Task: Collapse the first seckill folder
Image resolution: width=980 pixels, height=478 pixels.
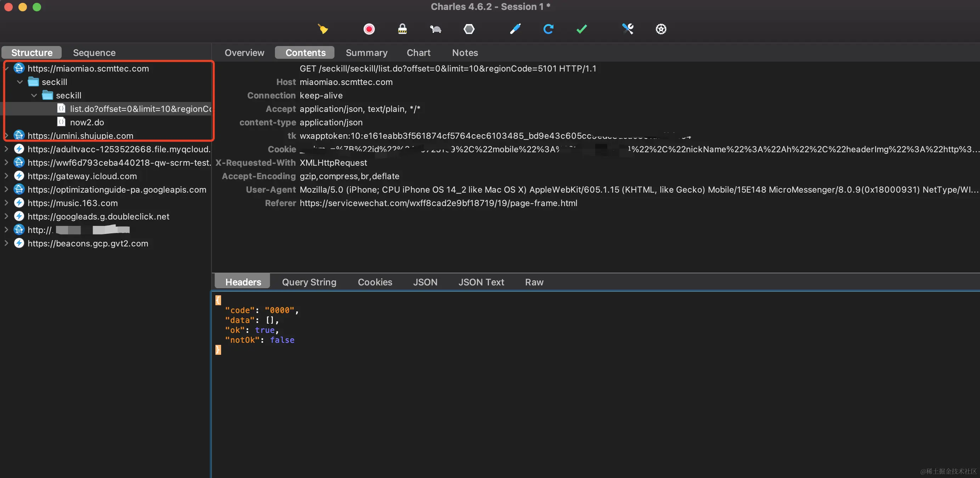Action: 20,82
